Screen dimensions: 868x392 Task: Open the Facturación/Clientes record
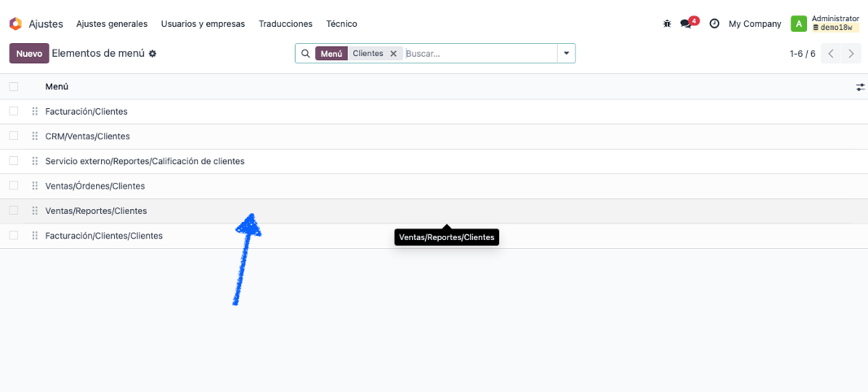tap(86, 111)
